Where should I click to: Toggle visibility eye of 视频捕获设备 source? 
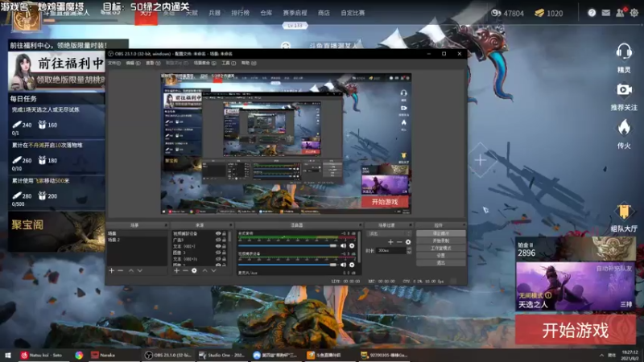(x=218, y=233)
